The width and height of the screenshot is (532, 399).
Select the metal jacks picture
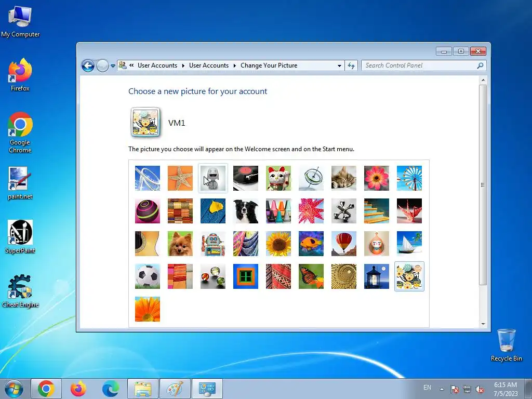click(344, 211)
